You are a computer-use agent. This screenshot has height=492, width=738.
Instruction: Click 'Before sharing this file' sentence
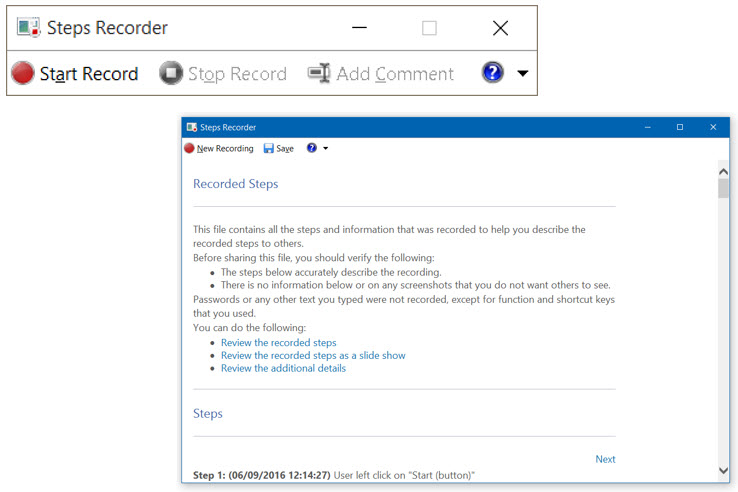(313, 258)
